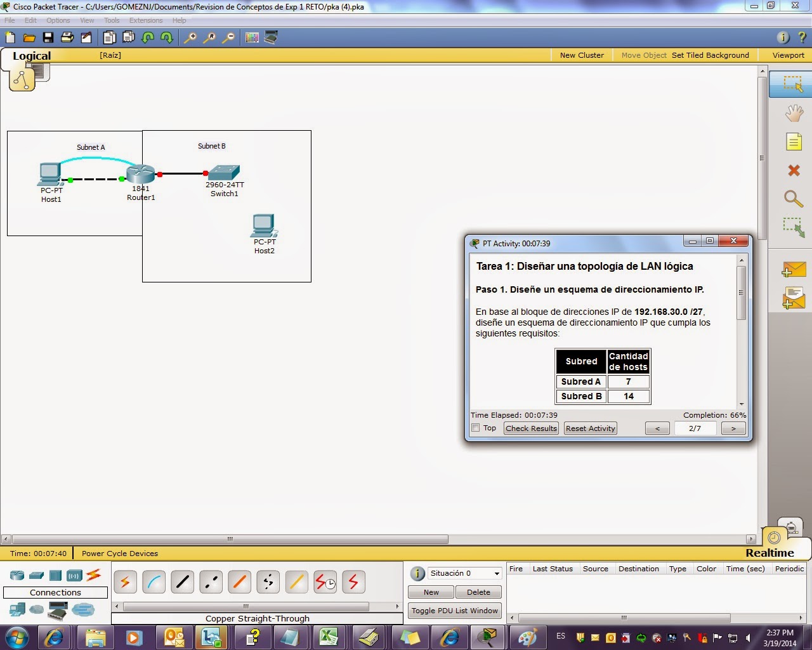Toggle PDU List Window

click(455, 611)
